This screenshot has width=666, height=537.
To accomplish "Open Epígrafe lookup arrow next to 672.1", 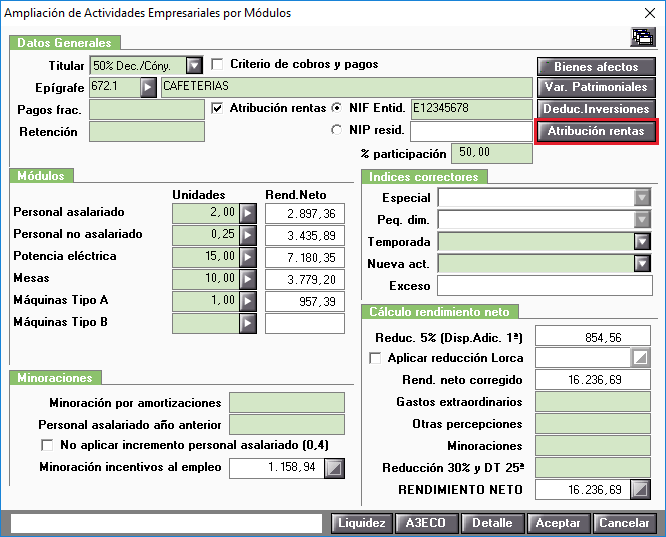I will tap(148, 87).
